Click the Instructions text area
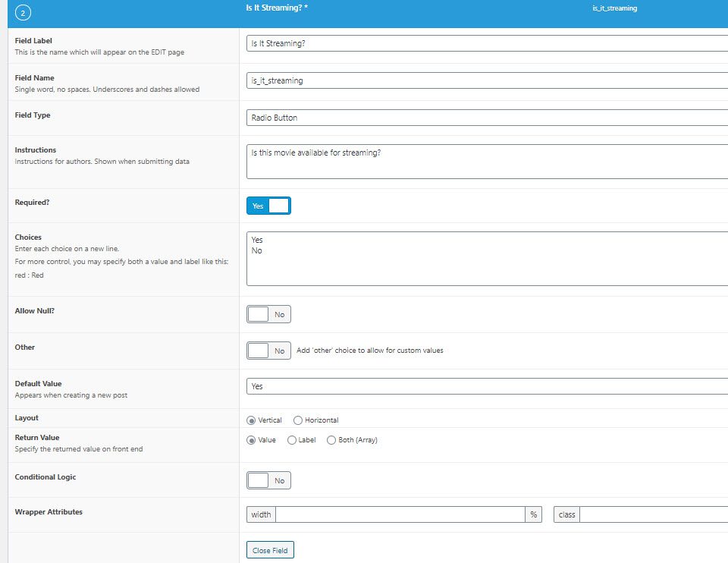 (485, 162)
